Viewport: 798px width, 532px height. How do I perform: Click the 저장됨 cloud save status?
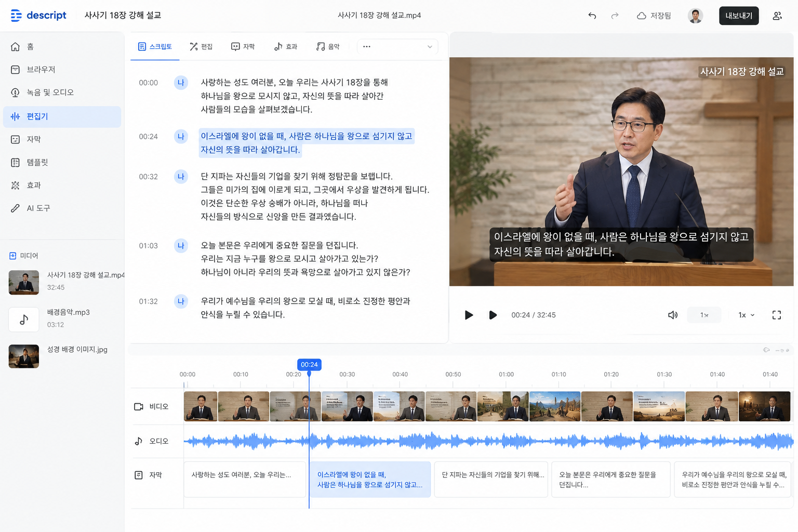tap(654, 16)
